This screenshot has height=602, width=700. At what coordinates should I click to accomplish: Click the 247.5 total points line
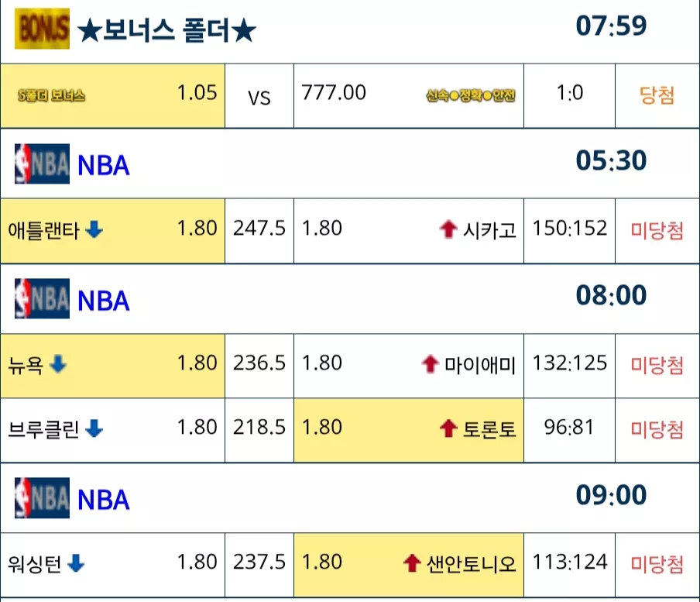coord(259,229)
